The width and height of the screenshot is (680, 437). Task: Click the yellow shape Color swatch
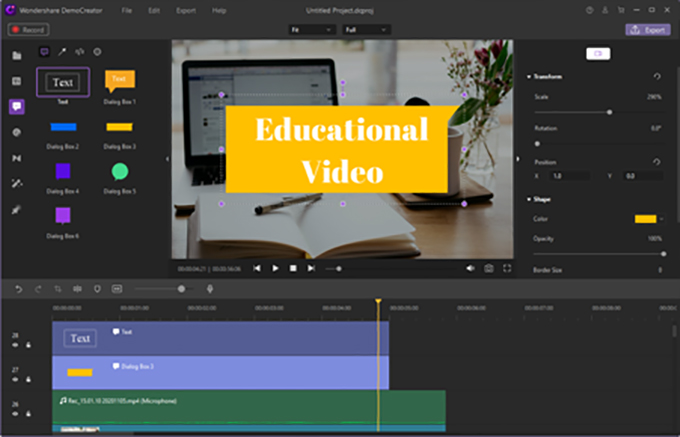pos(645,218)
